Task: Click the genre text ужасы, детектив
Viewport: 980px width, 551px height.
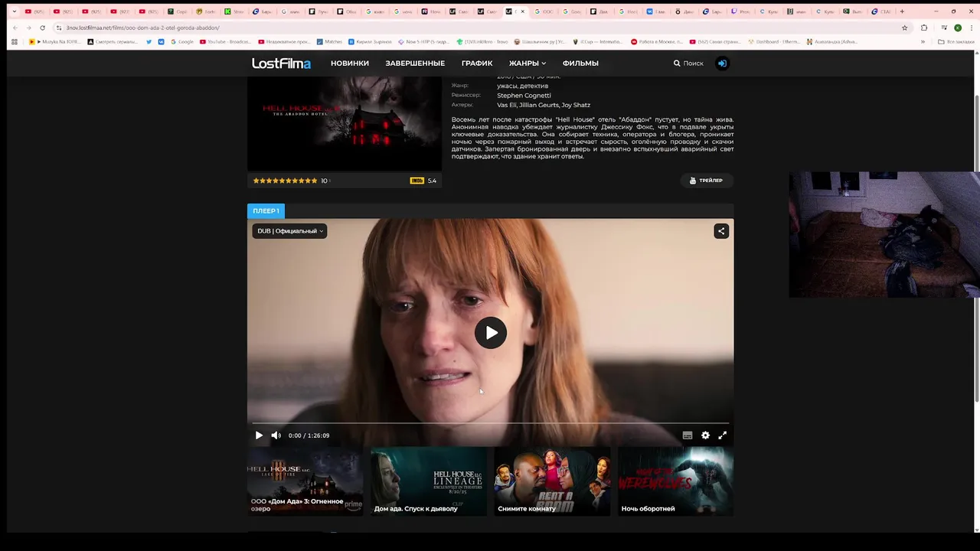Action: 522,86
